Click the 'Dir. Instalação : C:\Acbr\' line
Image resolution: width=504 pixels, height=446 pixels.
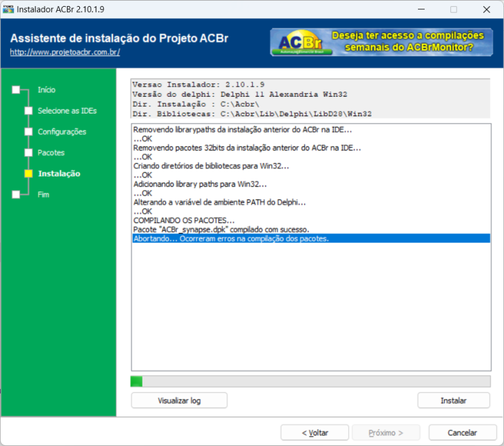pos(196,104)
